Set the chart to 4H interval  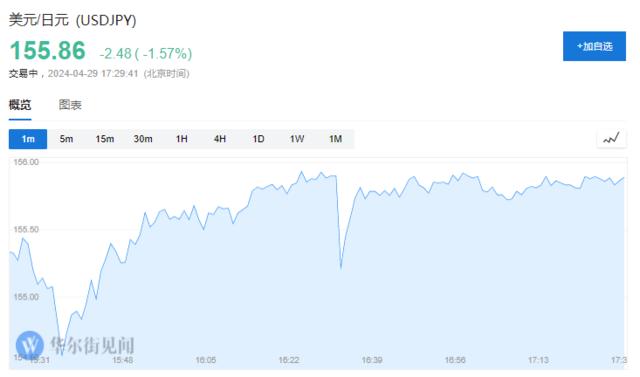click(220, 139)
